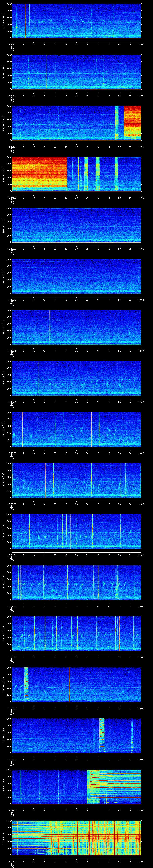Click the 28:00 end time label
The image size is (153, 868).
pos(141,862)
